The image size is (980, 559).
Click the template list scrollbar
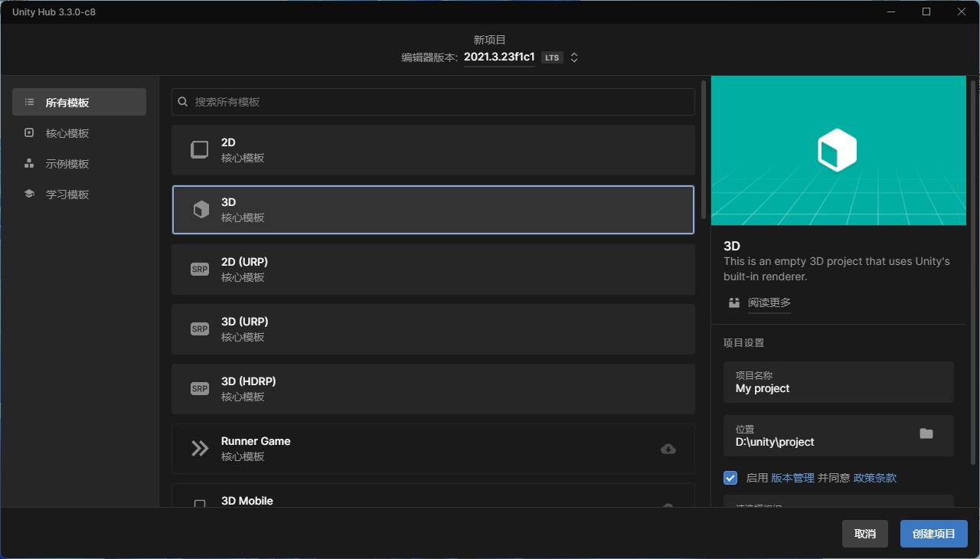[x=703, y=149]
